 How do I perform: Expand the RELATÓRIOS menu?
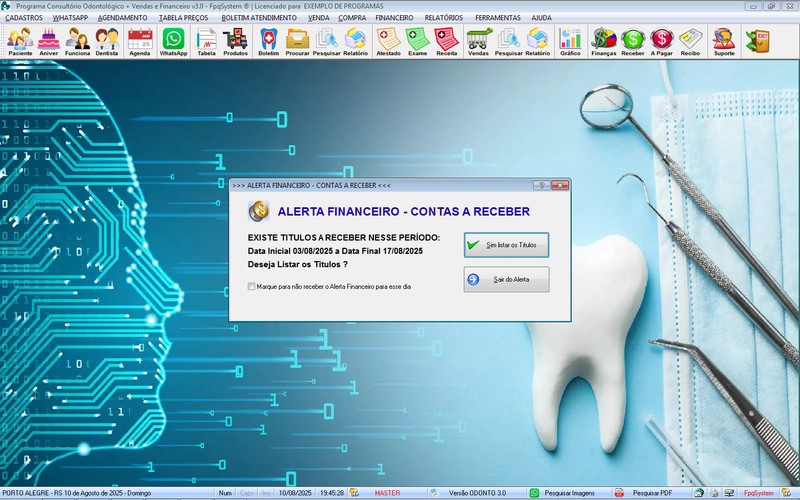[444, 18]
